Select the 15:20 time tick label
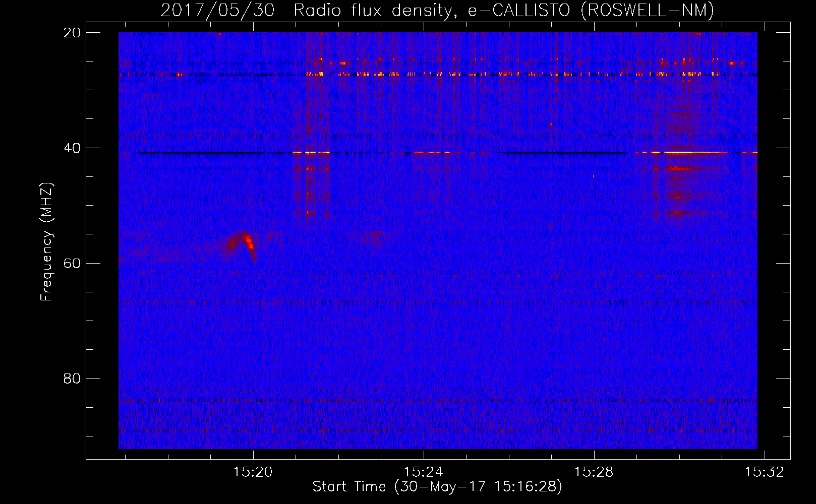Viewport: 816px width, 504px height. click(253, 472)
